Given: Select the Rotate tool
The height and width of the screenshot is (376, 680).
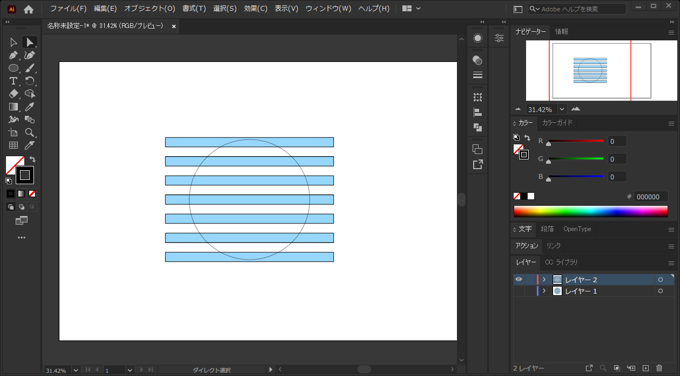Looking at the screenshot, I should 29,81.
